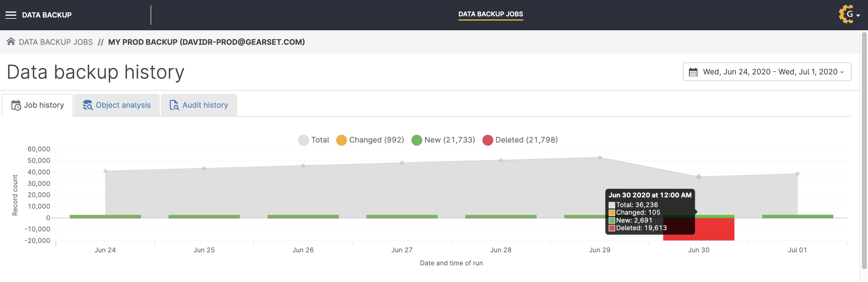Open the DATA BACKUP JOBS breadcrumb link
868x282 pixels.
[56, 41]
